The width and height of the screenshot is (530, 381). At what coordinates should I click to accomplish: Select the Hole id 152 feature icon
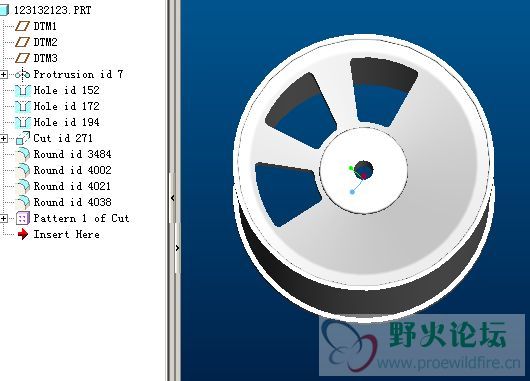pyautogui.click(x=23, y=90)
